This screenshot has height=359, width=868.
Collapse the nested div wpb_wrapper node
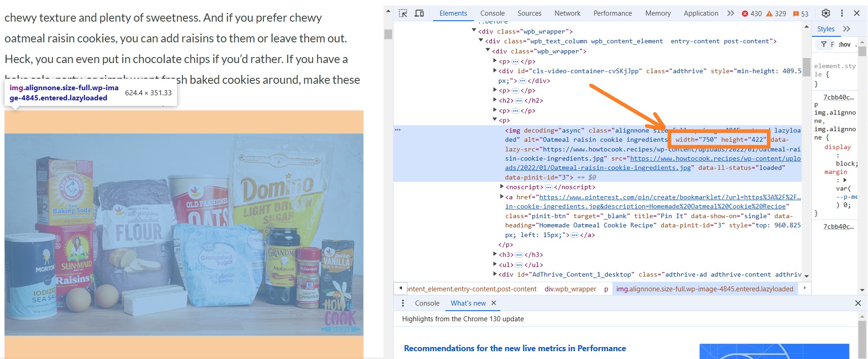point(488,50)
